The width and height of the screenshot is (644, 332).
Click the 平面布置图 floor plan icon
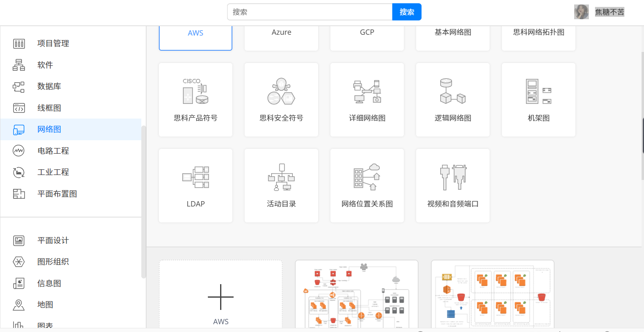click(x=19, y=194)
